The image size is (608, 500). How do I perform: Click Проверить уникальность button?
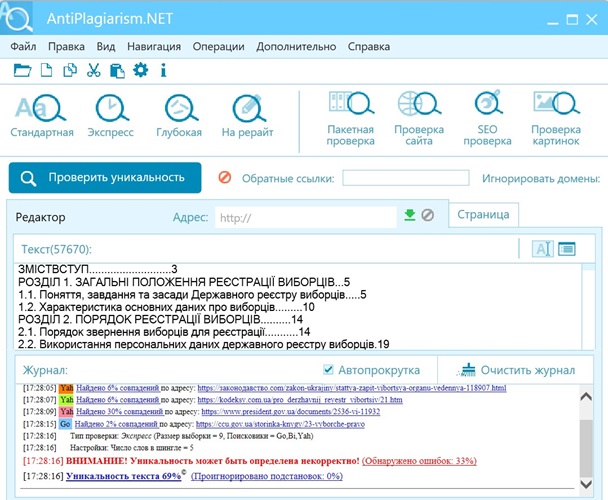click(x=105, y=178)
